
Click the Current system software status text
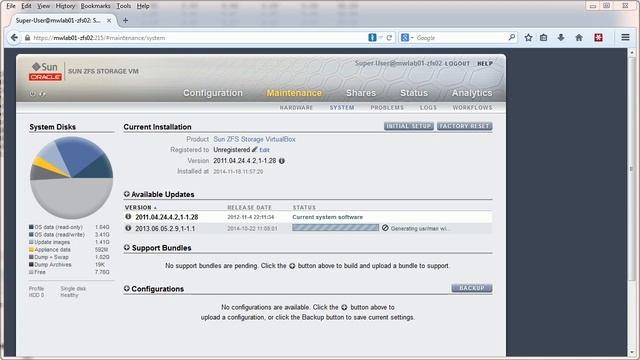pos(327,217)
